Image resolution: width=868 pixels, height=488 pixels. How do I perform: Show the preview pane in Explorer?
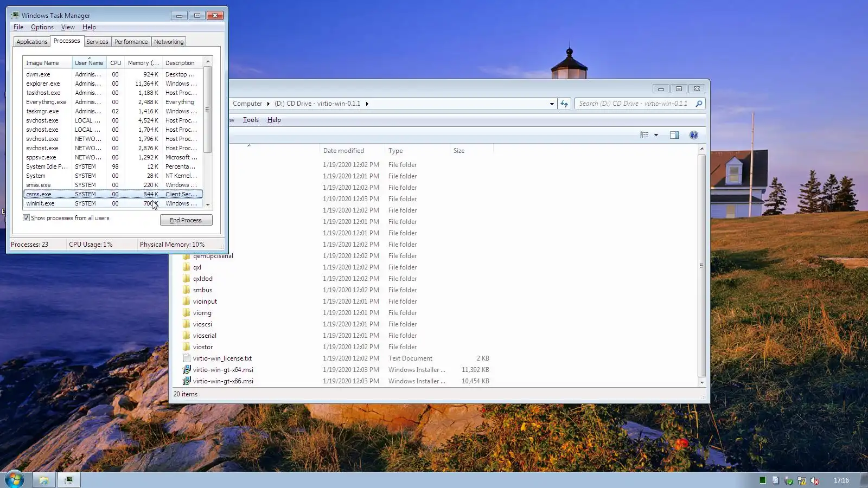(x=674, y=135)
